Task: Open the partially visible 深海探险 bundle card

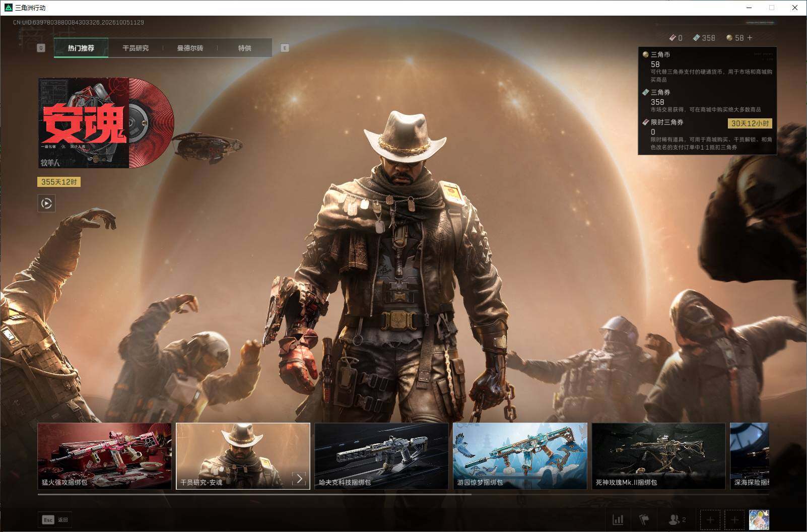Action: [x=750, y=456]
